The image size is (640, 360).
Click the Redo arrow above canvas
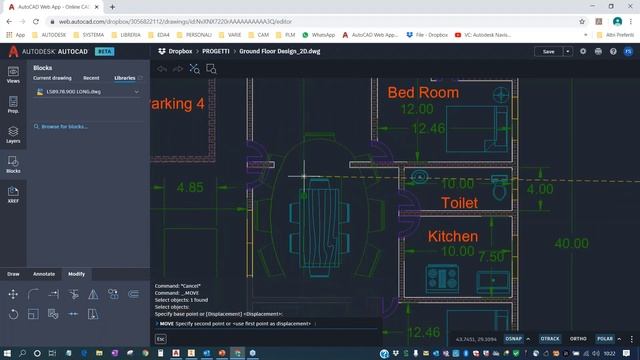178,69
